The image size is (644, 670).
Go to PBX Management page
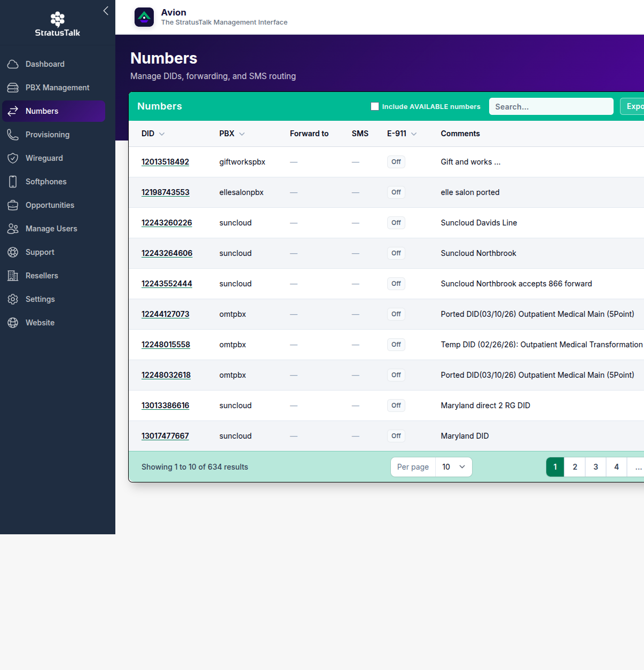coord(53,88)
